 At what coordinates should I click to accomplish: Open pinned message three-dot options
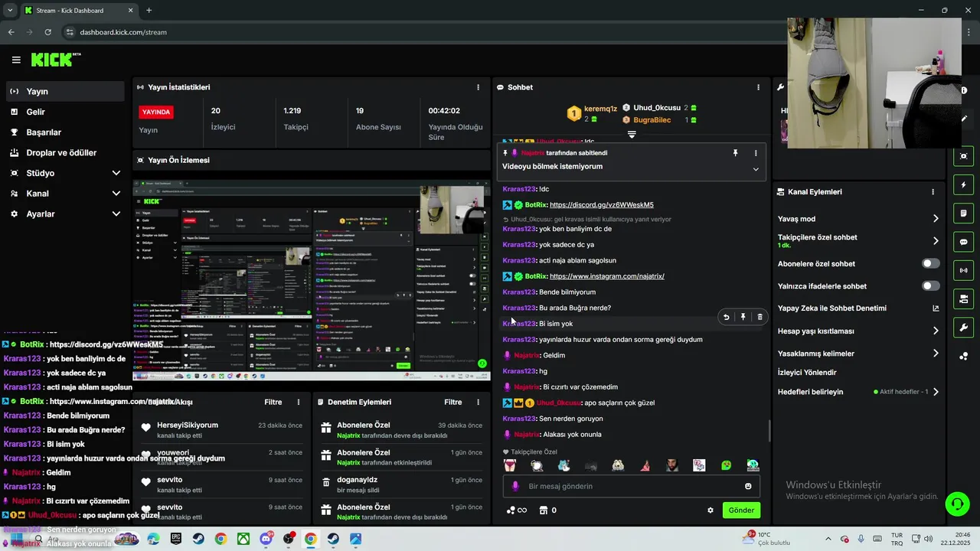[x=756, y=153]
